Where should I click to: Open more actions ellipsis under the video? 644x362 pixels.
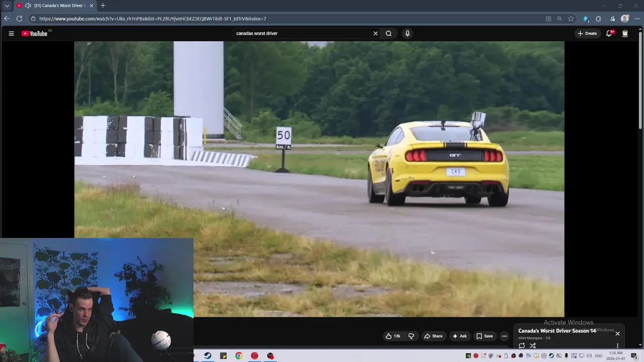coord(504,336)
